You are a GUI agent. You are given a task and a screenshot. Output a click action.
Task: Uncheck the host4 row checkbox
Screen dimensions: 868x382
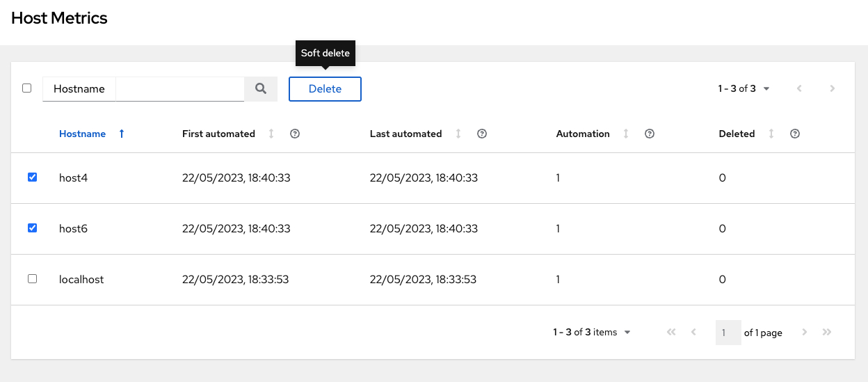coord(32,177)
